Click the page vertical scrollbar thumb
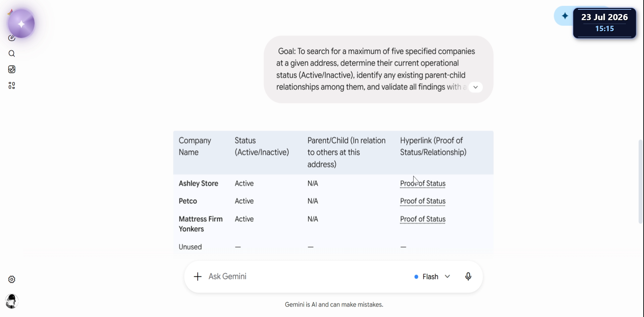 point(641,182)
